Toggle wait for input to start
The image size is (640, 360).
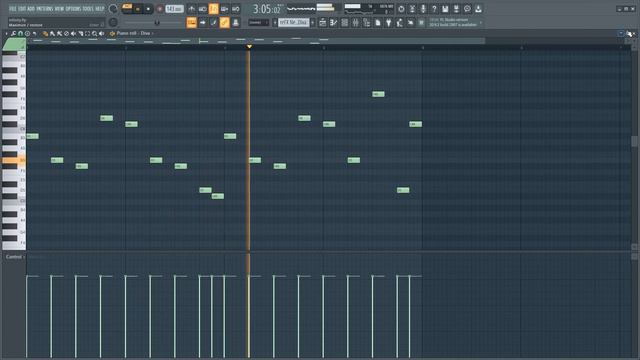202,9
